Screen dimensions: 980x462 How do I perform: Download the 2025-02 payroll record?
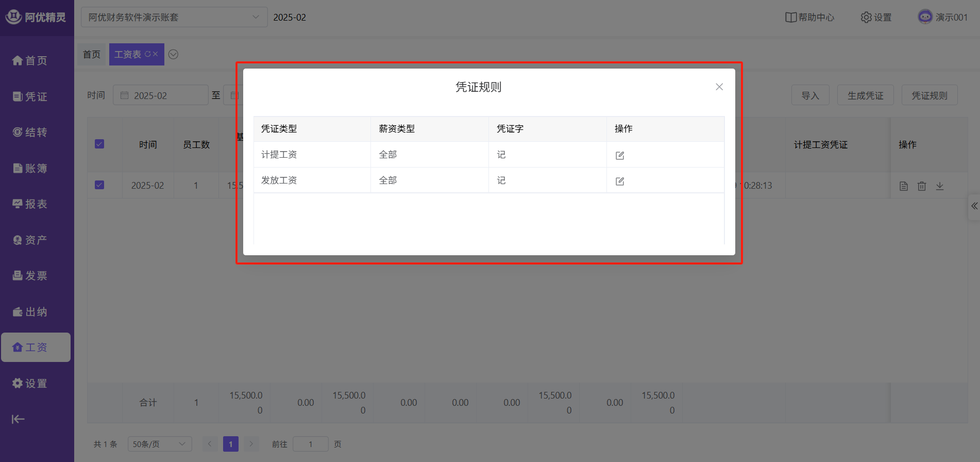click(940, 186)
